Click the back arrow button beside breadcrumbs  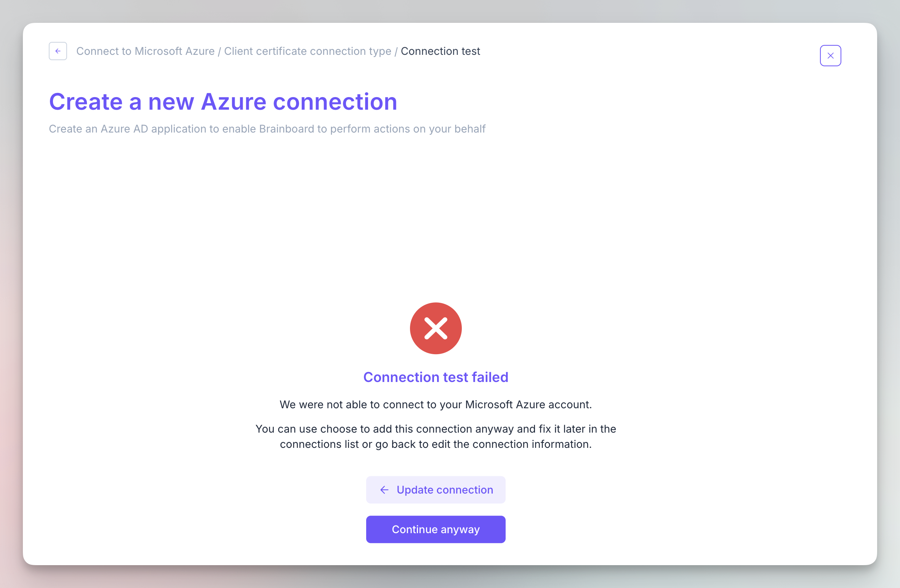point(58,51)
